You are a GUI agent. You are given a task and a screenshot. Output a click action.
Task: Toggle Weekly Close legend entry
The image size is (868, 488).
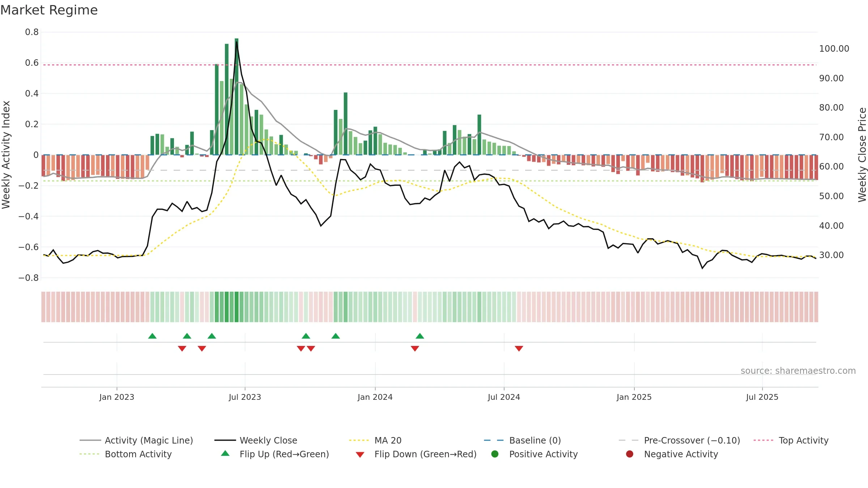(x=256, y=440)
